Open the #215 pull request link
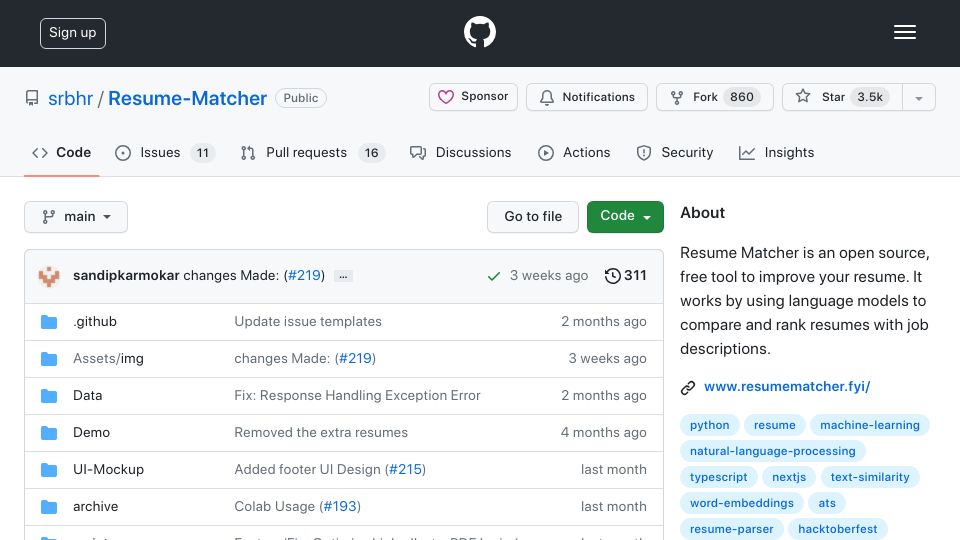This screenshot has height=540, width=960. tap(405, 470)
